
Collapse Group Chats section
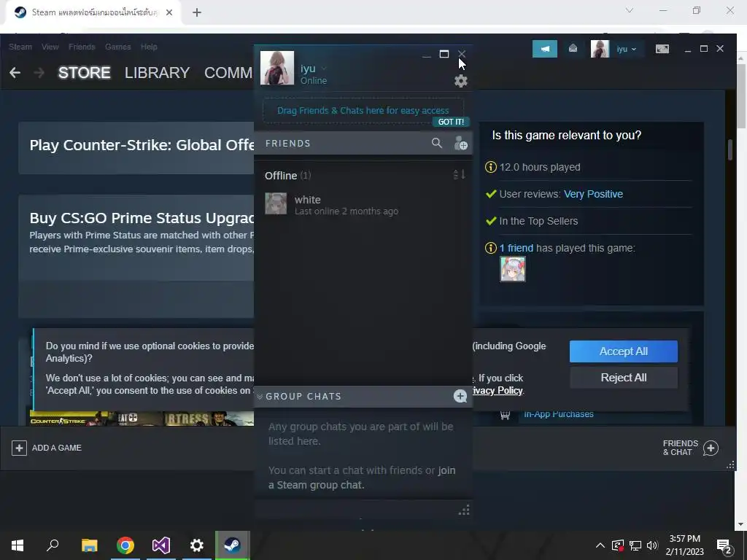pyautogui.click(x=260, y=396)
